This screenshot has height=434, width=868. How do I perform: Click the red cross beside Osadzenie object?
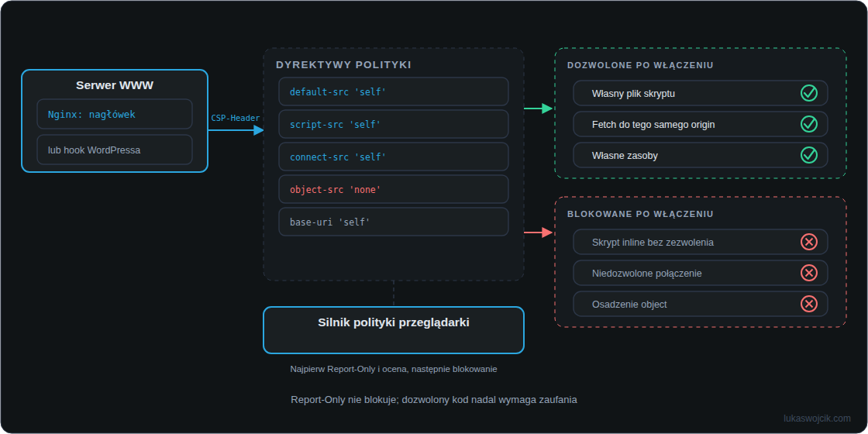809,304
